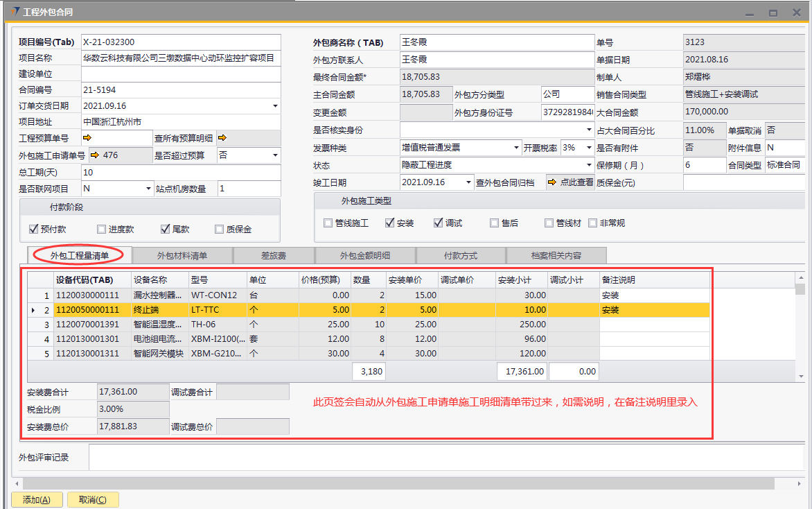Switch to the 外包材料清单 tab
Screen dimensions: 812x509
(x=182, y=256)
